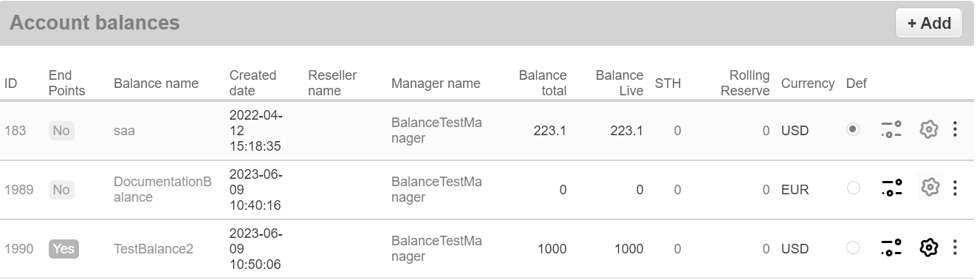Click gear icon in DocumentationBalance row
Screen dimensions: 980x280
coord(930,188)
